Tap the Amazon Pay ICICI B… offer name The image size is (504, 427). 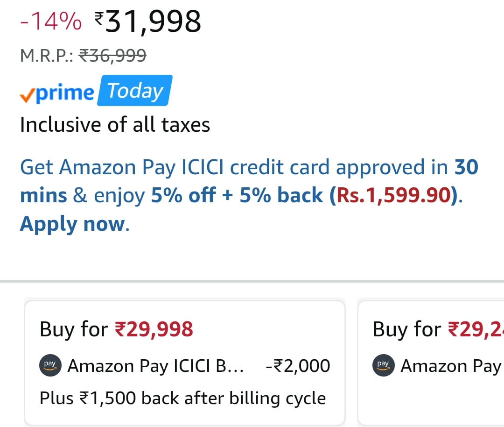(155, 366)
